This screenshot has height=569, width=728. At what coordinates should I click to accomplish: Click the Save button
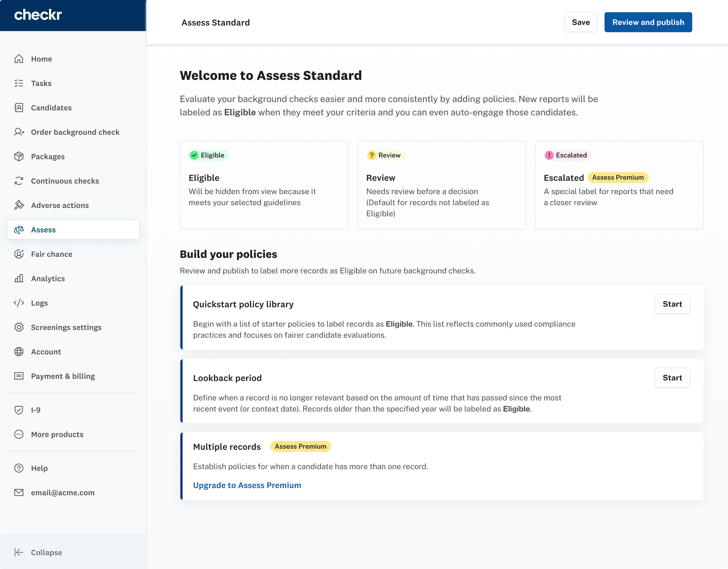coord(580,22)
